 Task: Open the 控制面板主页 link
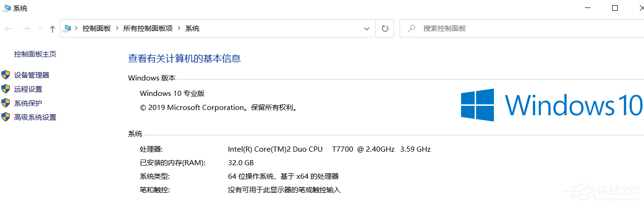[x=35, y=54]
